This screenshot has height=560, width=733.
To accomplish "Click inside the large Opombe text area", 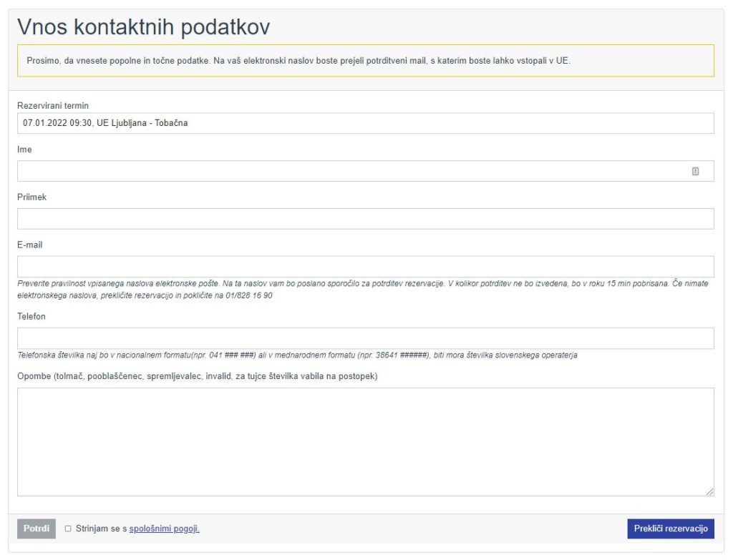I will [x=365, y=441].
